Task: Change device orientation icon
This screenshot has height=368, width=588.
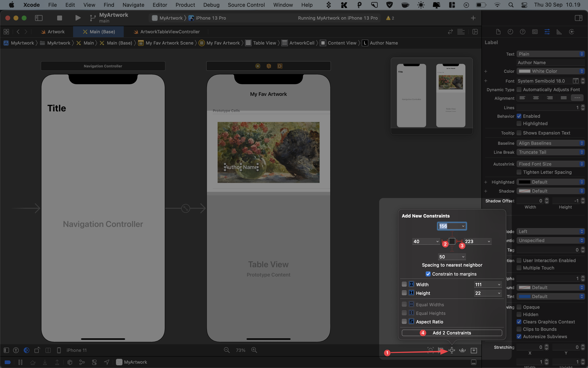Action: tap(37, 350)
